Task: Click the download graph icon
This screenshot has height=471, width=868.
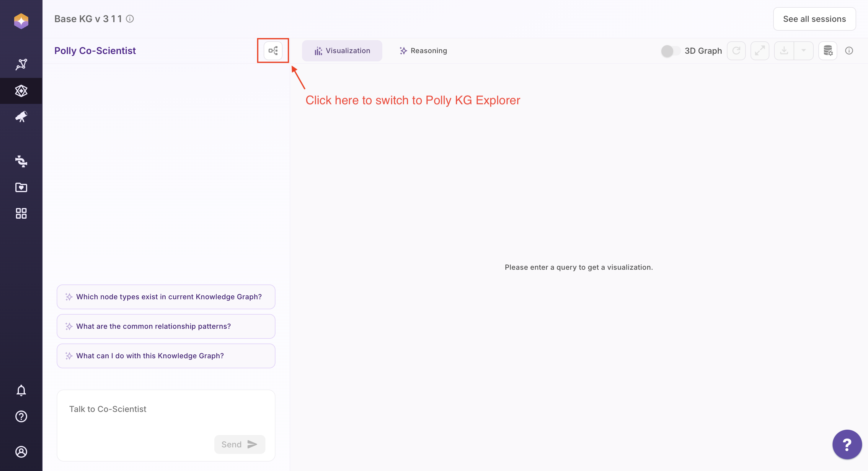Action: (x=784, y=50)
